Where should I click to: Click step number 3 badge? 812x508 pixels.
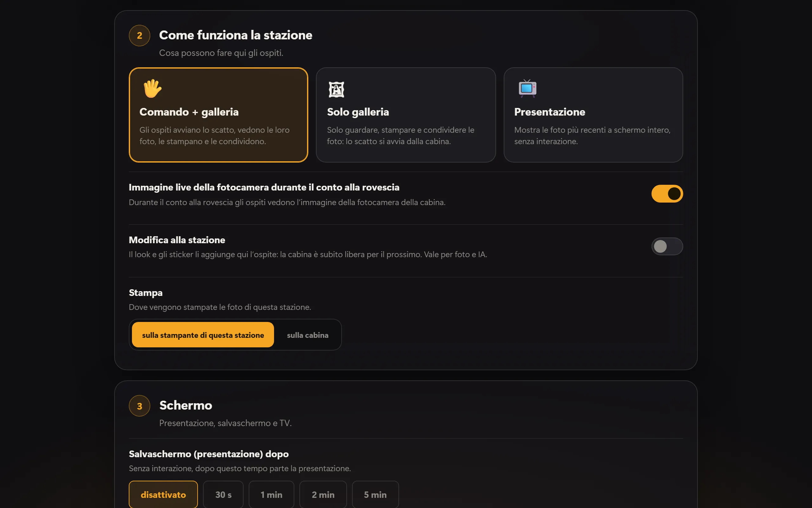point(140,406)
